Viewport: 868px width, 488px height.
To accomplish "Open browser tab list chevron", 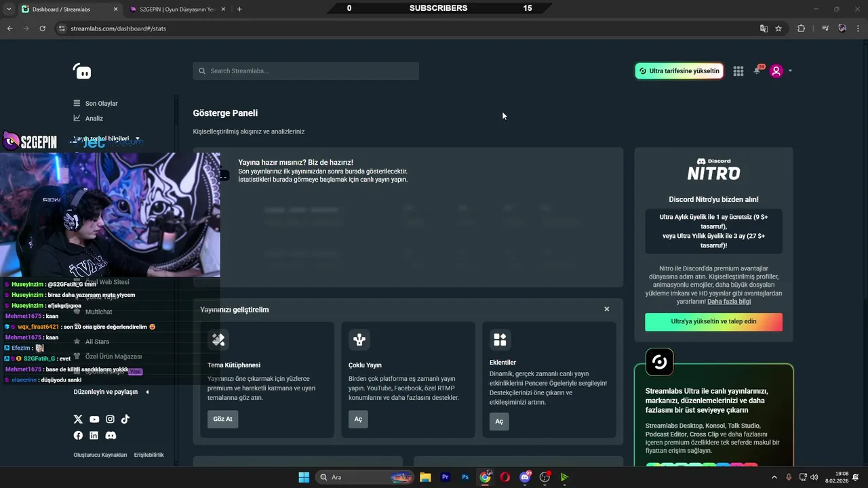I will tap(9, 9).
